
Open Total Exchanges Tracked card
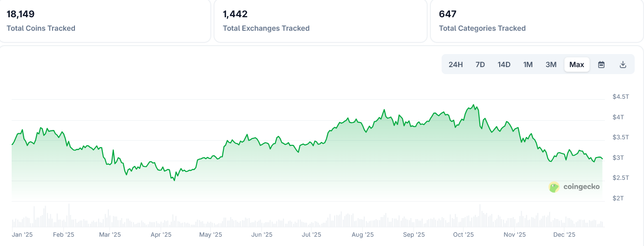click(321, 21)
